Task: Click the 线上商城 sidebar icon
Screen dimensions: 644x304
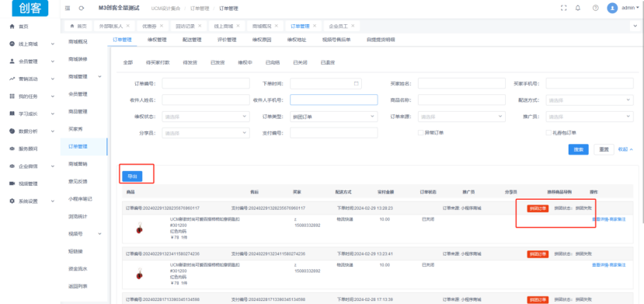Action: (12, 44)
